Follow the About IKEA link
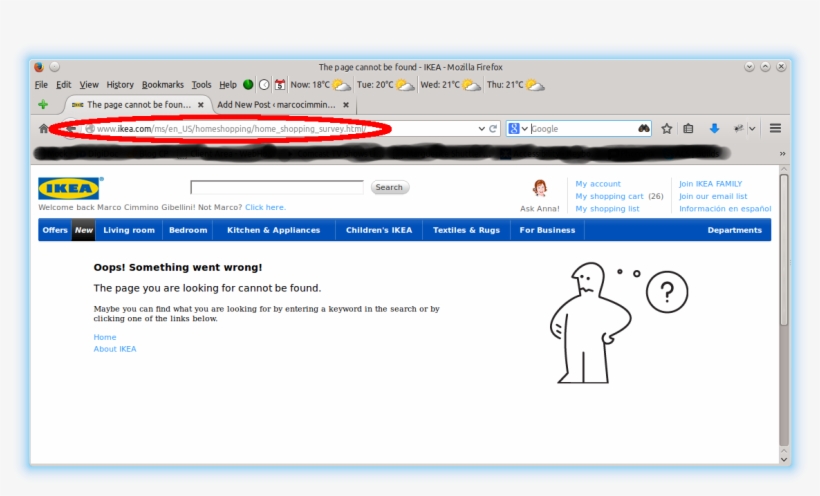820x496 pixels. tap(115, 349)
